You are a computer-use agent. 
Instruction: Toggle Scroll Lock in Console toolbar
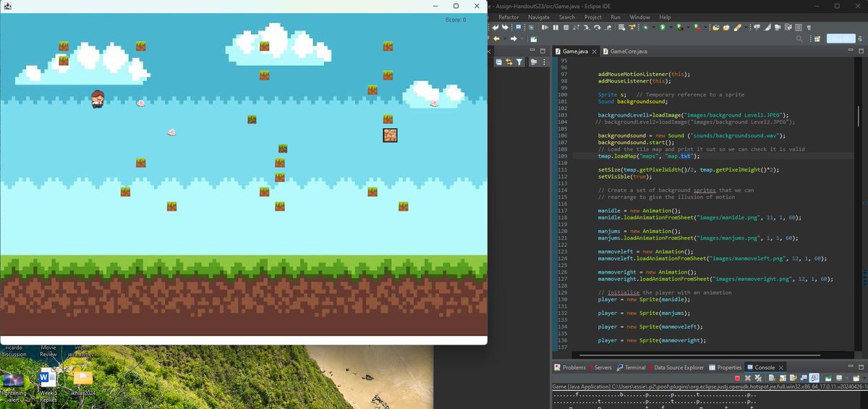[783, 378]
